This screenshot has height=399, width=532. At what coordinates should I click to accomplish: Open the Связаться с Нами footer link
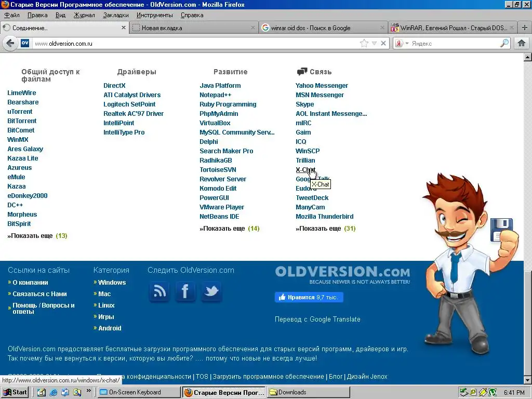coord(39,294)
